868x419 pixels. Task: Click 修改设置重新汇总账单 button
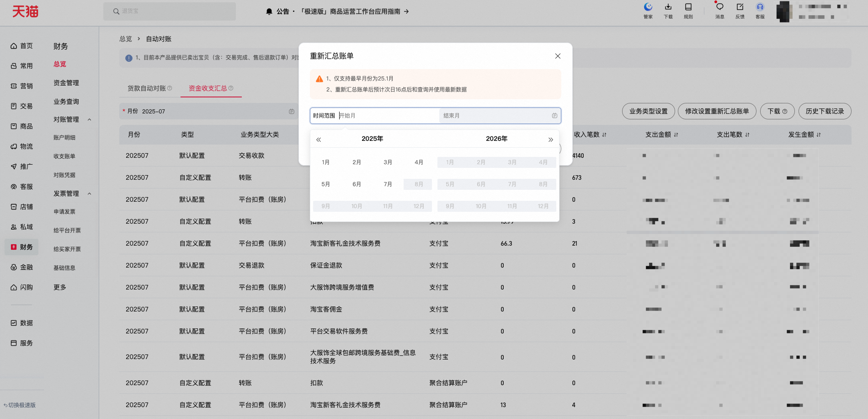click(x=717, y=111)
